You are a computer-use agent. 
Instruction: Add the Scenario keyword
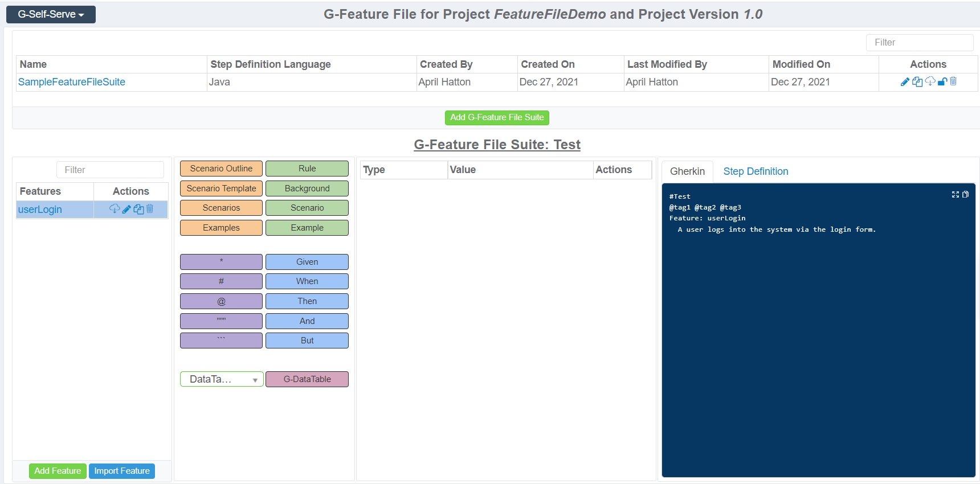[x=307, y=208]
